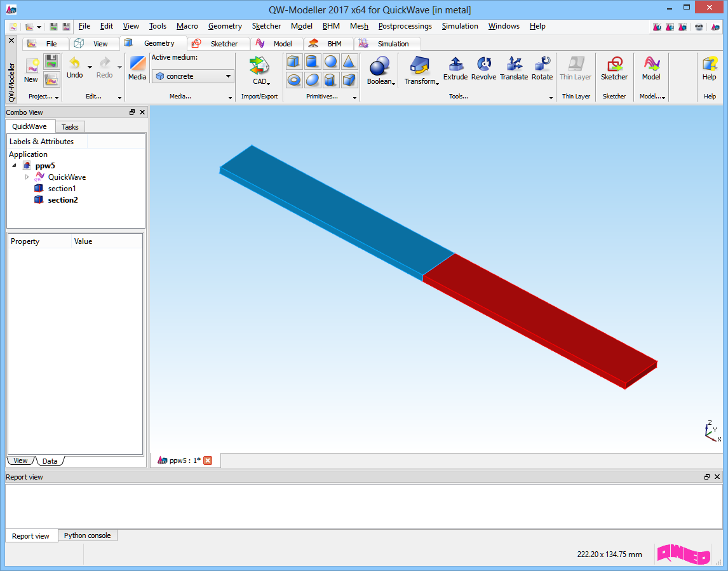Open Undo history dropdown arrow
728x571 pixels.
pos(90,68)
